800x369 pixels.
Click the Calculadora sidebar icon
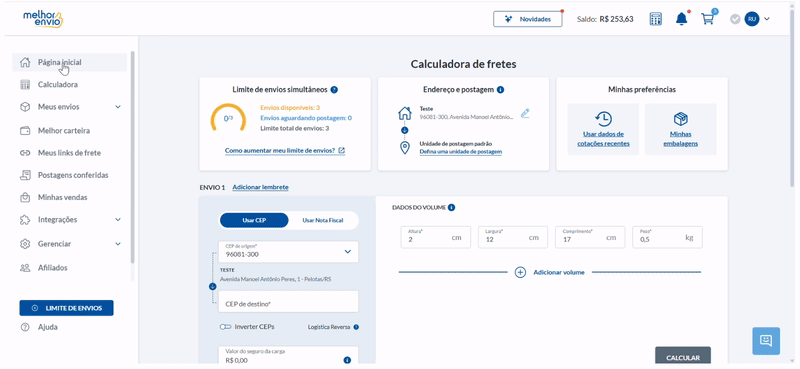tap(24, 85)
